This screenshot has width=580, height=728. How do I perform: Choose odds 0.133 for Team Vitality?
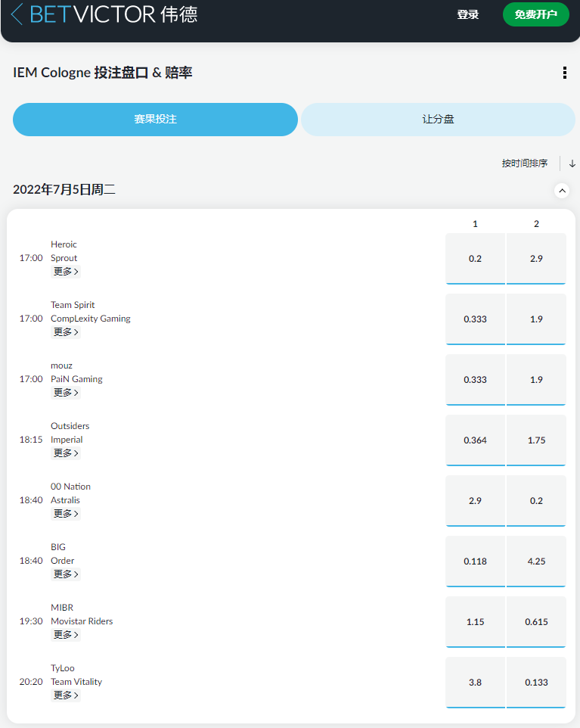536,682
